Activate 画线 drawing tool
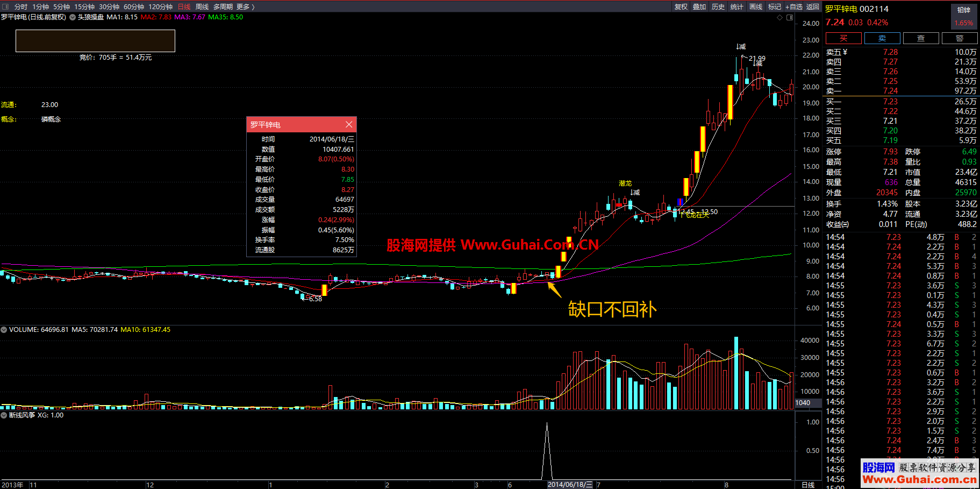Viewport: 980px width, 489px height. 756,7
